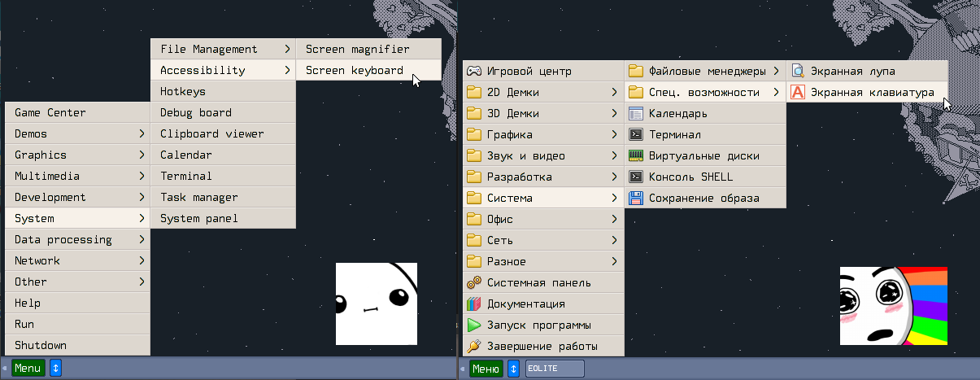
Task: Expand the Demos submenu arrow
Action: pyautogui.click(x=142, y=133)
